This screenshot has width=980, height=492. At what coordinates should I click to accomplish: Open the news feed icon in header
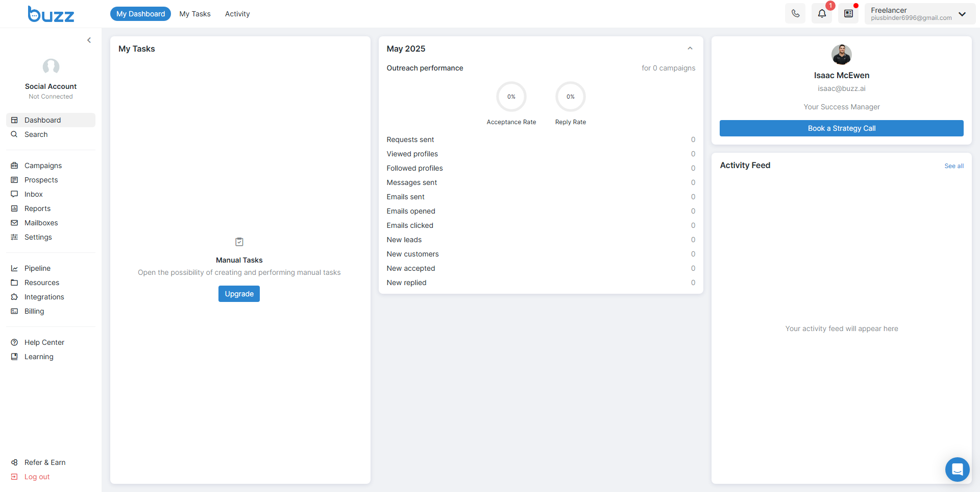(848, 14)
